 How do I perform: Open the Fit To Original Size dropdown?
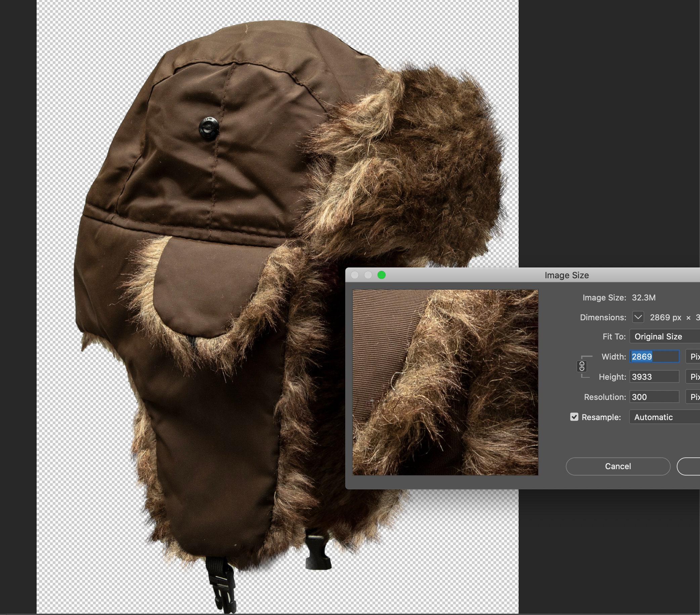pyautogui.click(x=665, y=336)
